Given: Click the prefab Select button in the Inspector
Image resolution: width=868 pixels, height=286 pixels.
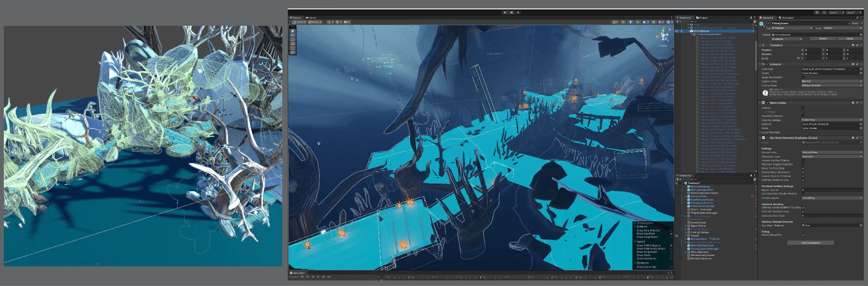Looking at the screenshot, I should pyautogui.click(x=823, y=38).
